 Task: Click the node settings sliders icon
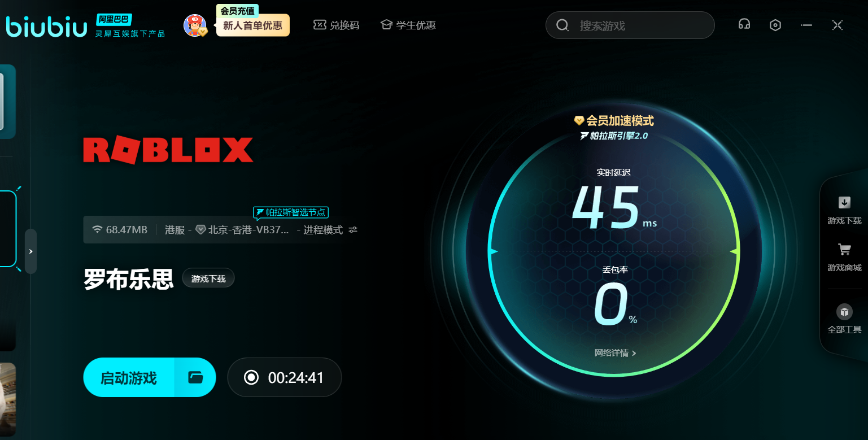pyautogui.click(x=353, y=230)
